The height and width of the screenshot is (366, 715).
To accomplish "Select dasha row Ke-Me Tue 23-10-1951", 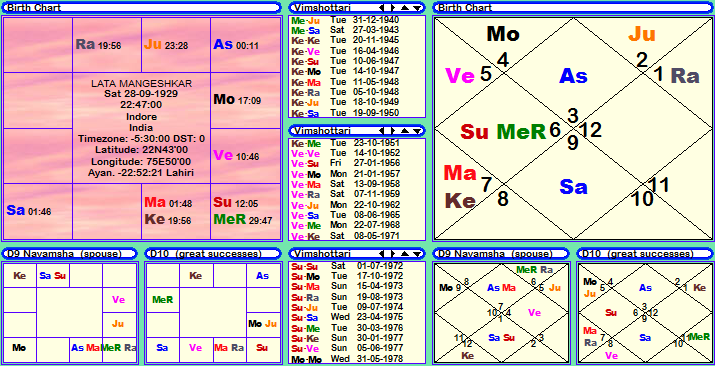I will tap(345, 143).
